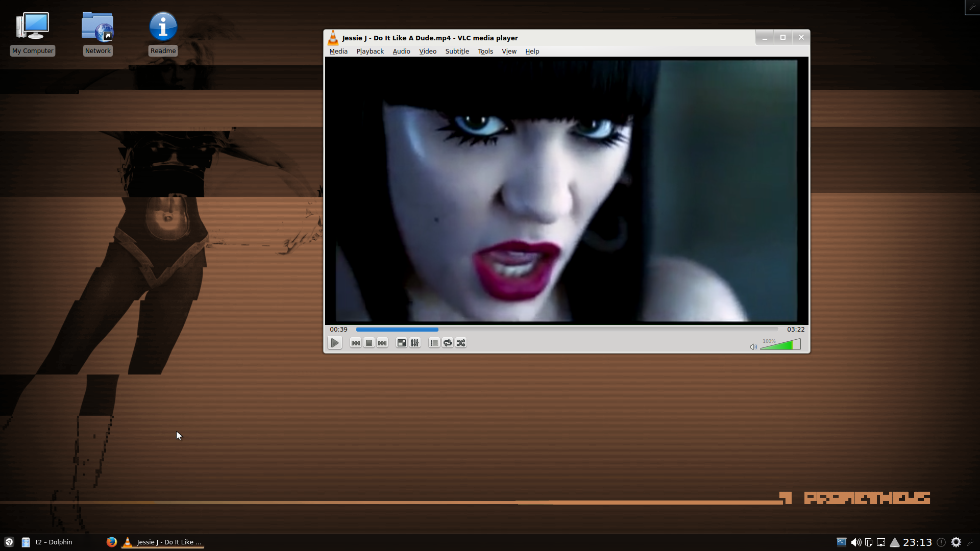This screenshot has width=980, height=551.
Task: Open Firefox from the taskbar
Action: (111, 542)
